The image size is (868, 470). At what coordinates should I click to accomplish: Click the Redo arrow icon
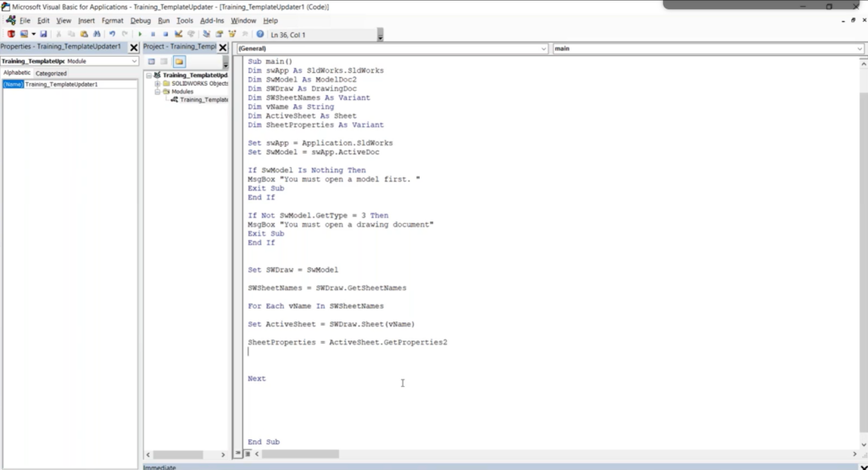pyautogui.click(x=125, y=35)
